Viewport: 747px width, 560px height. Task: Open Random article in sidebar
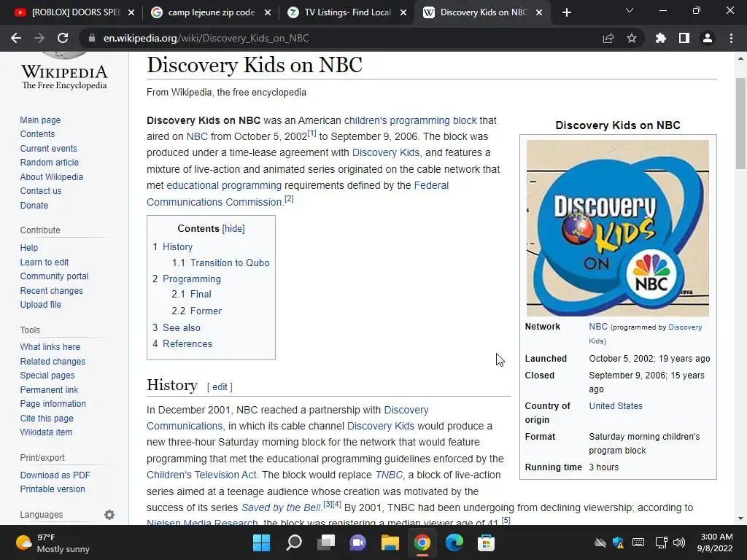[50, 163]
